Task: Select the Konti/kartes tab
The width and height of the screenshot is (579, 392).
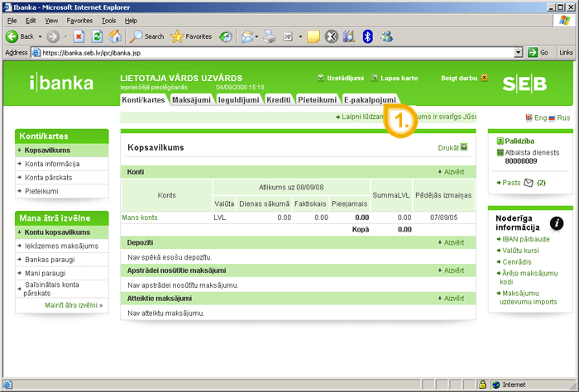Action: tap(143, 100)
